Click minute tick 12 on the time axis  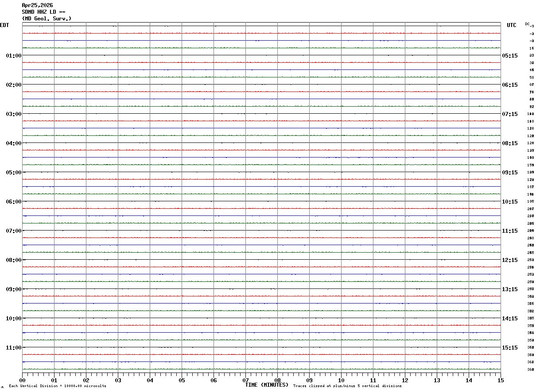coord(405,380)
